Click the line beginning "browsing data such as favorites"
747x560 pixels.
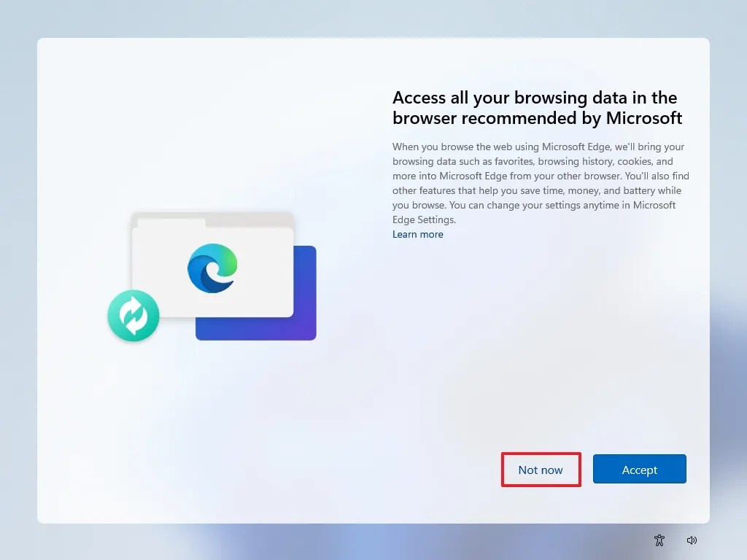point(533,161)
